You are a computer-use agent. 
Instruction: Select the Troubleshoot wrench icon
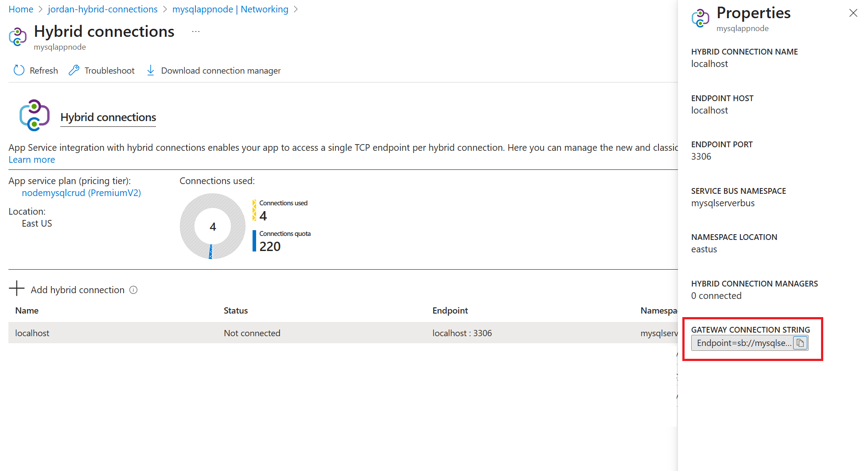[x=74, y=70]
